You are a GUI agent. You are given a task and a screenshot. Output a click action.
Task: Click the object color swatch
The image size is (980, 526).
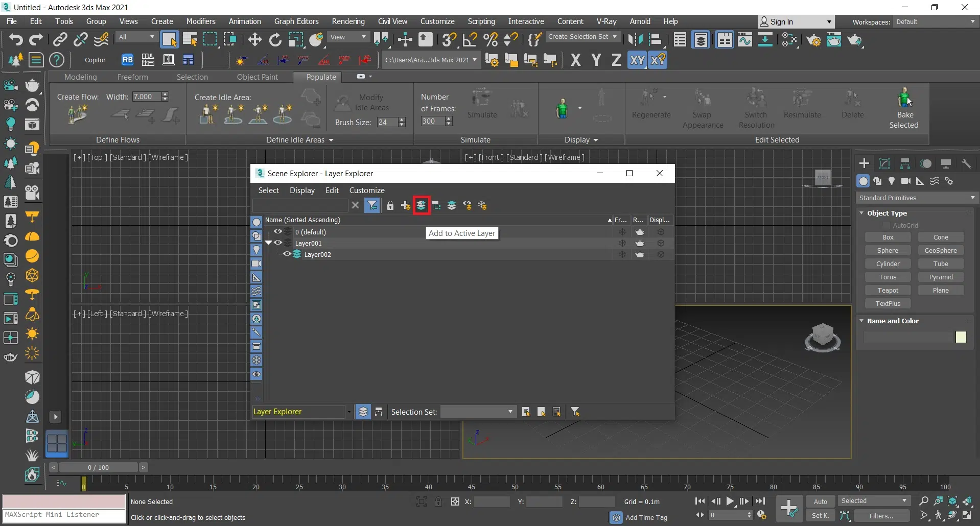tap(961, 337)
